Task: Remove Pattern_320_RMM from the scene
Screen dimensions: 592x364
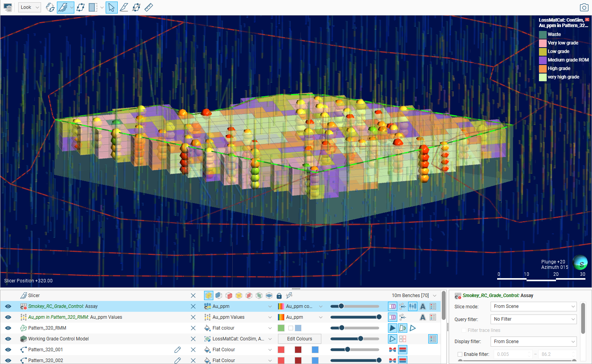Action: tap(193, 328)
